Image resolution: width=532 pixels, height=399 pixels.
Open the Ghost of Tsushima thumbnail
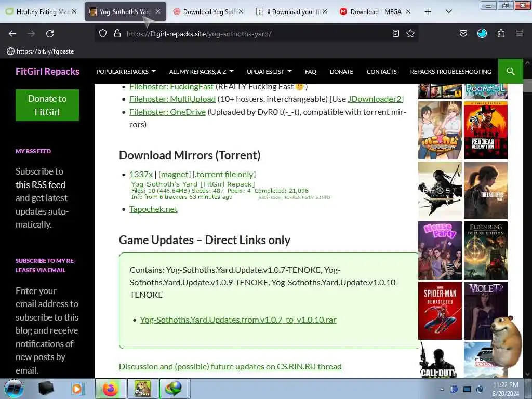click(440, 190)
